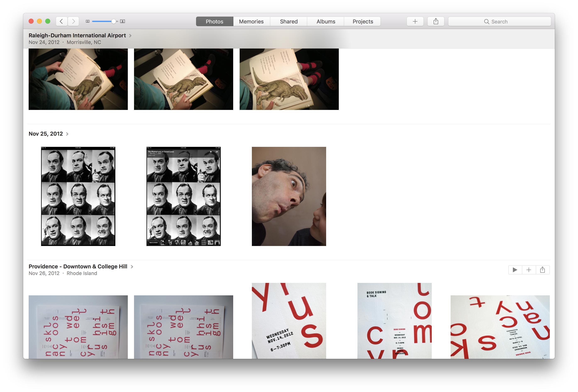Switch to the Photos tab
Image resolution: width=578 pixels, height=392 pixels.
214,21
